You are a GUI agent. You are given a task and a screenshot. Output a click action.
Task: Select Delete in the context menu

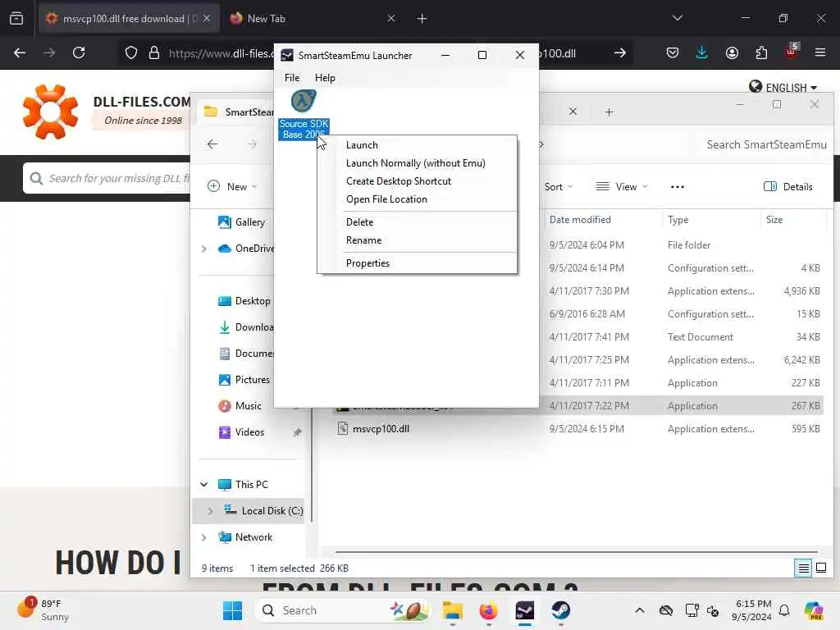359,222
